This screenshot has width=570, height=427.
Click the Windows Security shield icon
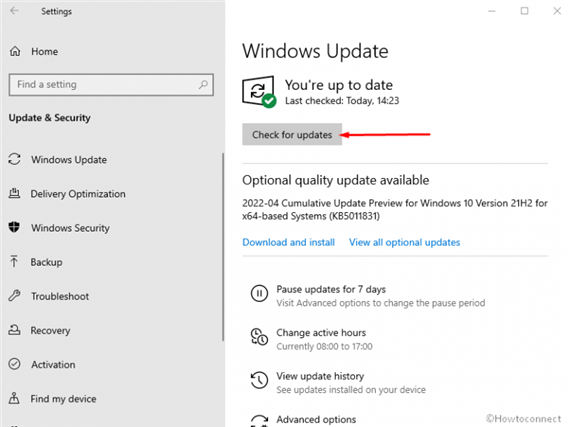tap(14, 227)
